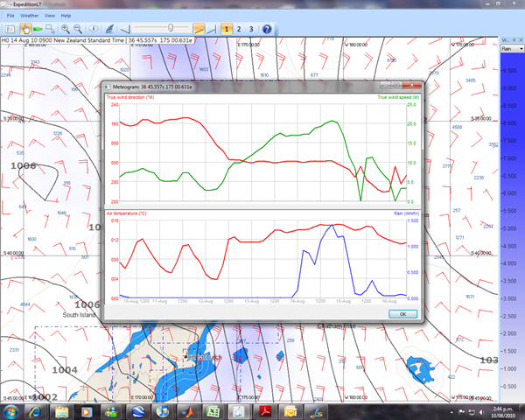Open help with the blue question mark
Image resolution: width=525 pixels, height=420 pixels.
coord(267,29)
